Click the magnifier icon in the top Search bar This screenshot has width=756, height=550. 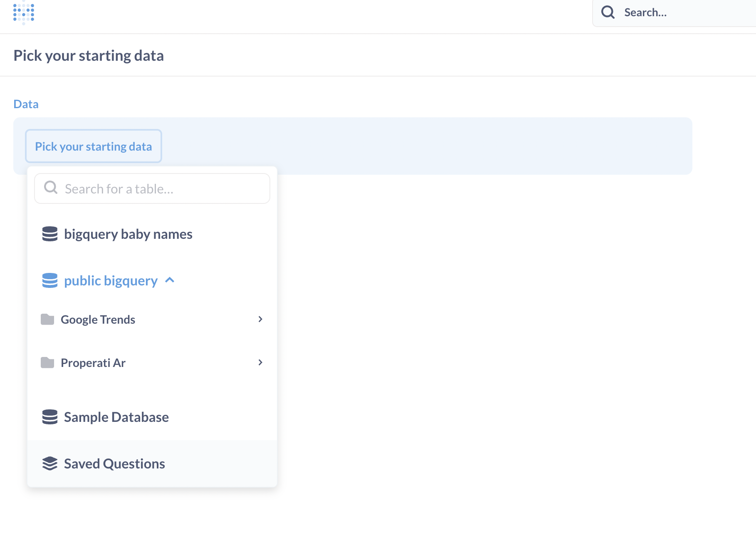point(608,12)
